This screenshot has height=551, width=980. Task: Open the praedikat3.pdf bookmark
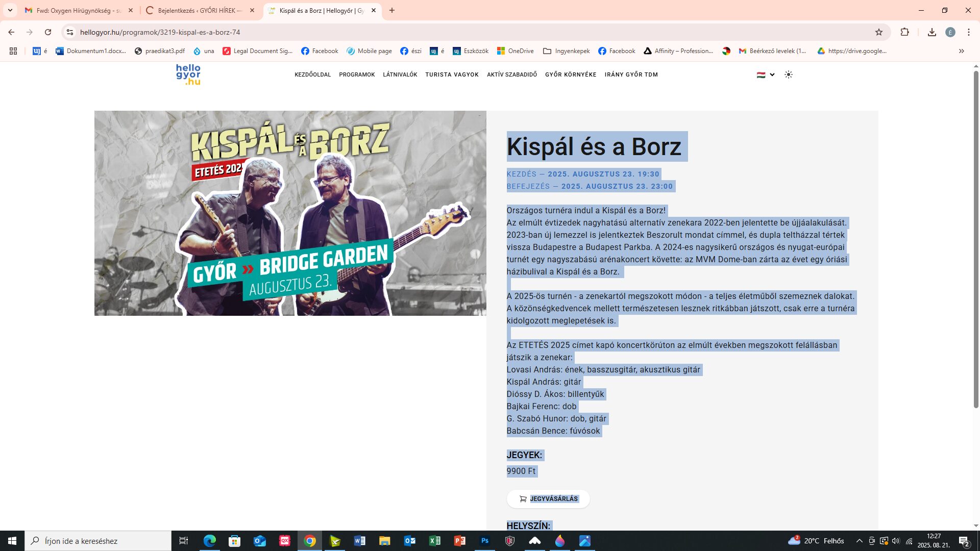[x=159, y=51]
